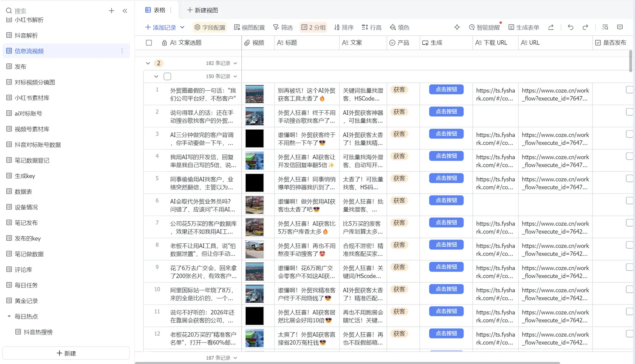This screenshot has height=364, width=635.
Task: Click the horizontal scrollbar at bottom
Action: (x=347, y=362)
